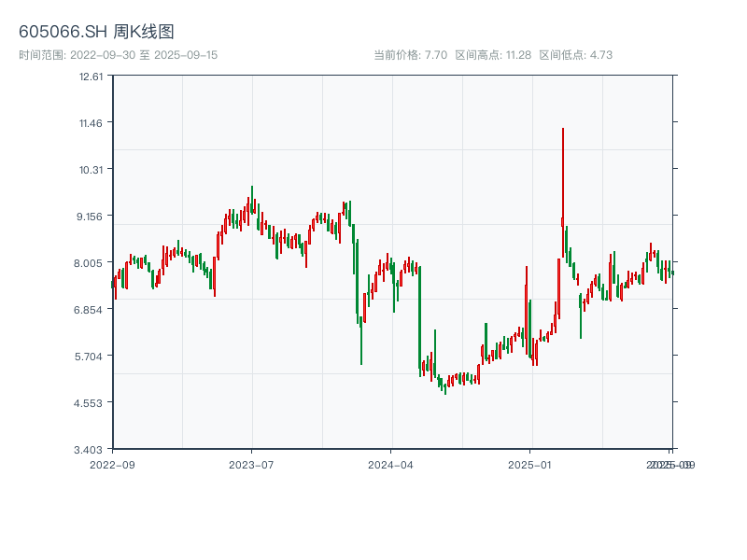Select the 6.854 y-axis price label

pos(91,310)
